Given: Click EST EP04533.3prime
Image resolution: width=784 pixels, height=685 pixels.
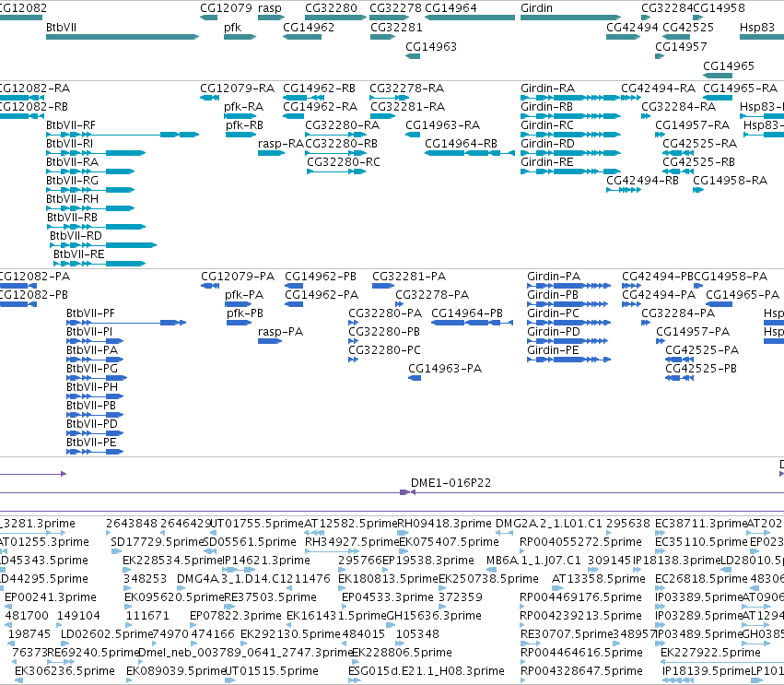Looking at the screenshot, I should pyautogui.click(x=388, y=597).
